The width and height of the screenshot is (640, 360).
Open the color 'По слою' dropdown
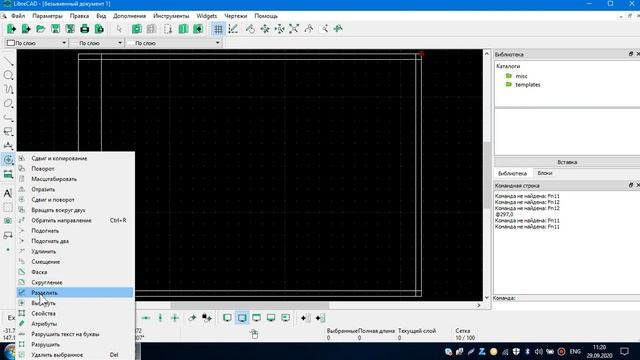click(36, 43)
